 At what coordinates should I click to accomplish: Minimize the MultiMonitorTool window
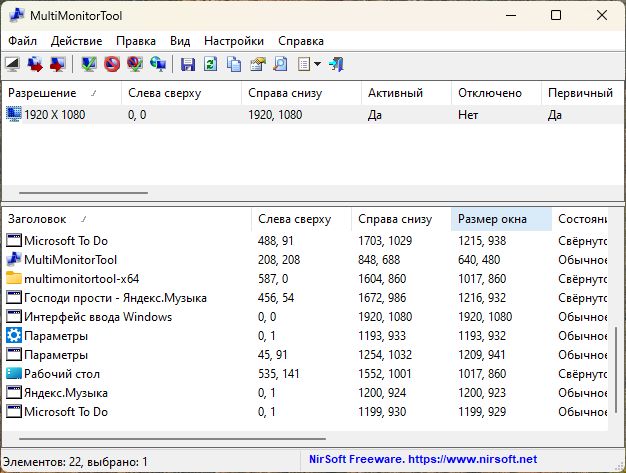(511, 15)
